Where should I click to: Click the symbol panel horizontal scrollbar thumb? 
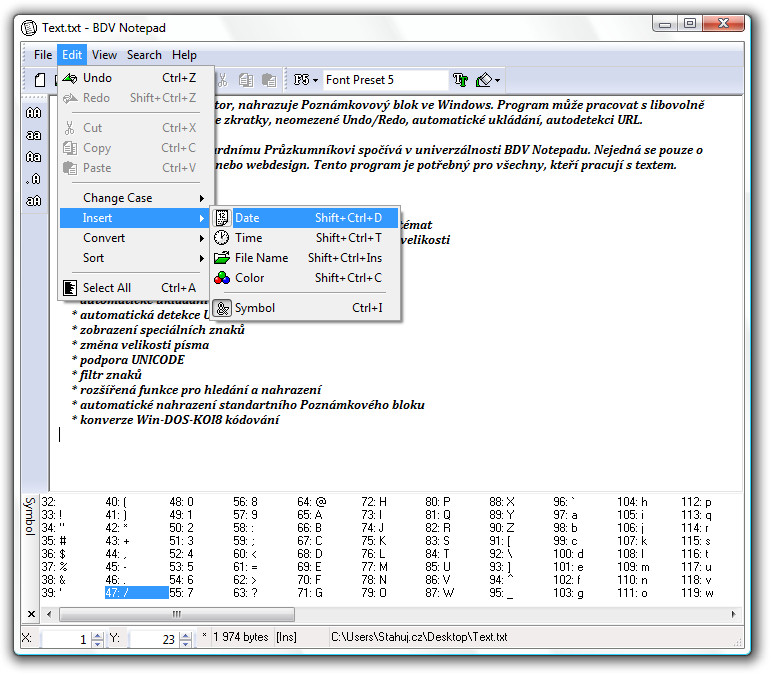[177, 615]
